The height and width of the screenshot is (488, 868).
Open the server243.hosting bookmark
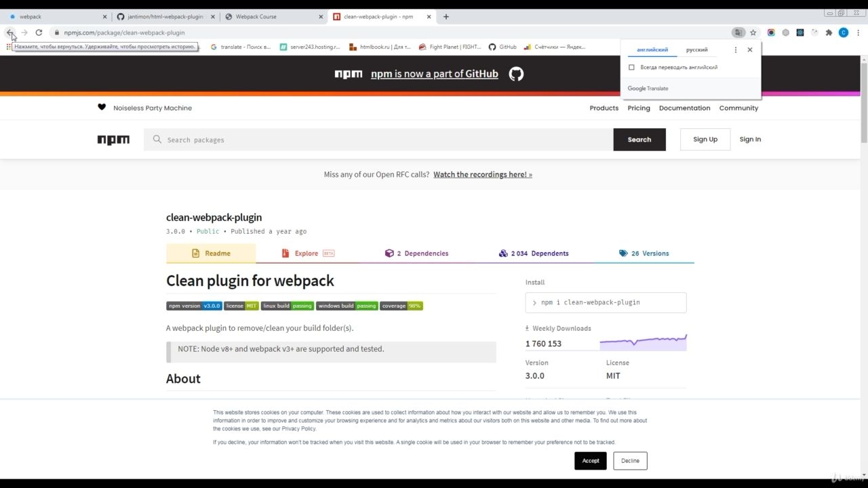pos(310,47)
